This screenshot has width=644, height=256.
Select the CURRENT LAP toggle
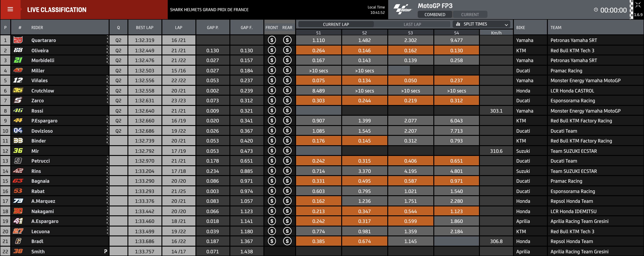[x=336, y=24]
